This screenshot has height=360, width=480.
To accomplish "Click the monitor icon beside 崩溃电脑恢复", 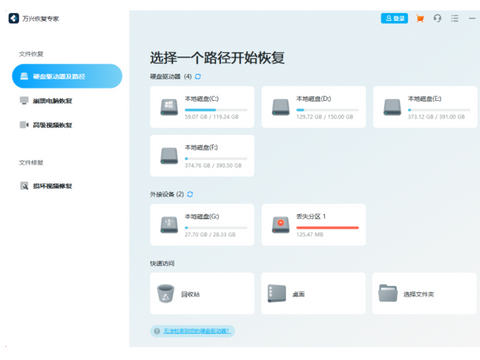I will click(24, 101).
